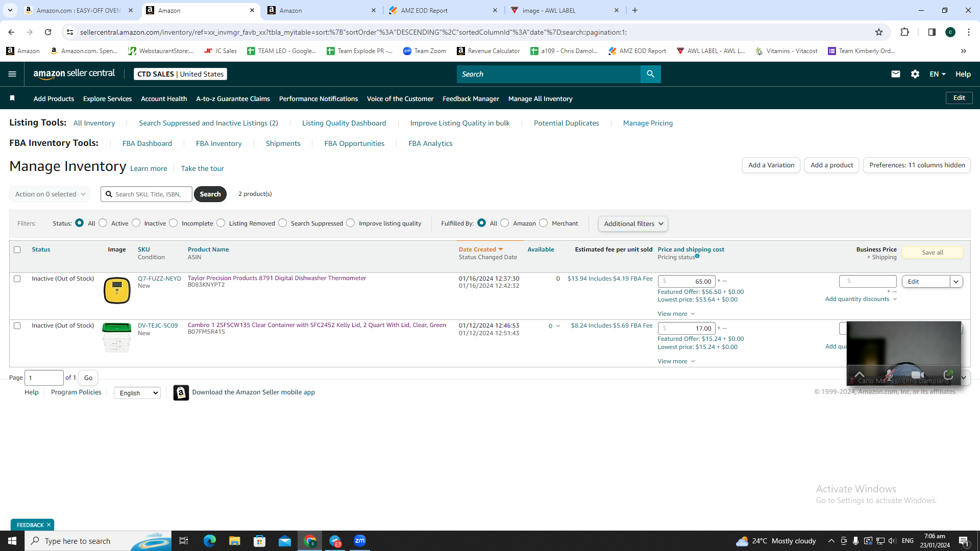Expand the available quantity arrow for Cambro row

pyautogui.click(x=558, y=326)
